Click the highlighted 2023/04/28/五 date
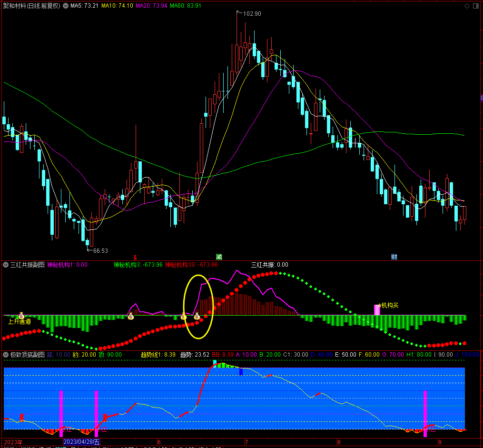Screen dimensions: 483x448 (82, 442)
